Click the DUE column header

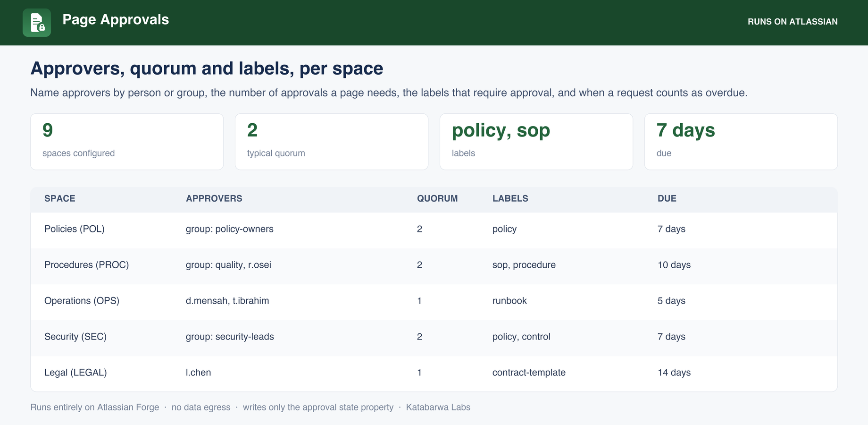point(667,198)
